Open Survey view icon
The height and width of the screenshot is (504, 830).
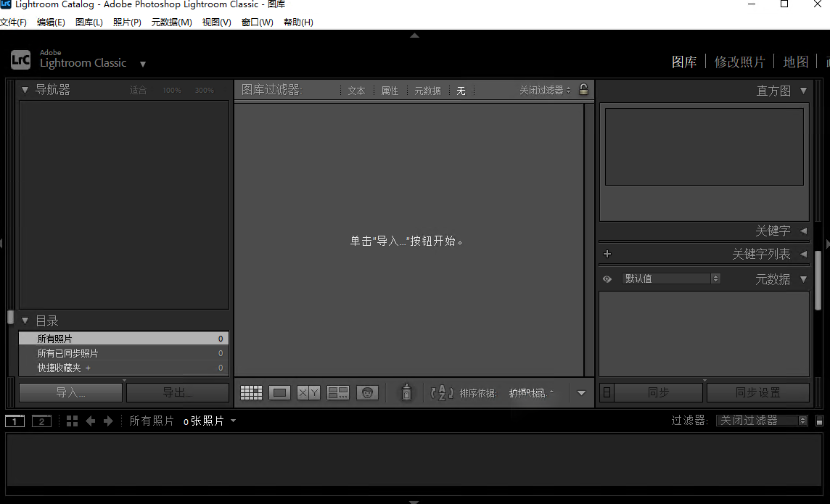(337, 393)
